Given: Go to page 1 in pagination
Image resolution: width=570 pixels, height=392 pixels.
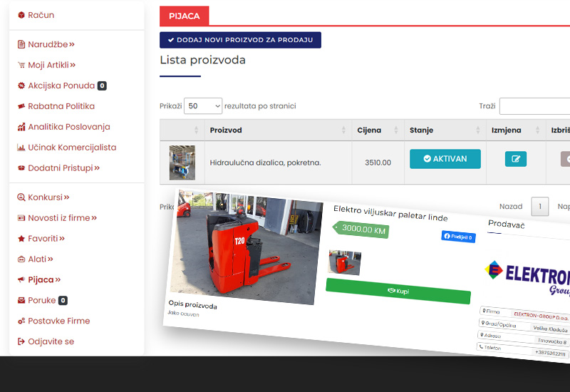Looking at the screenshot, I should (x=540, y=207).
